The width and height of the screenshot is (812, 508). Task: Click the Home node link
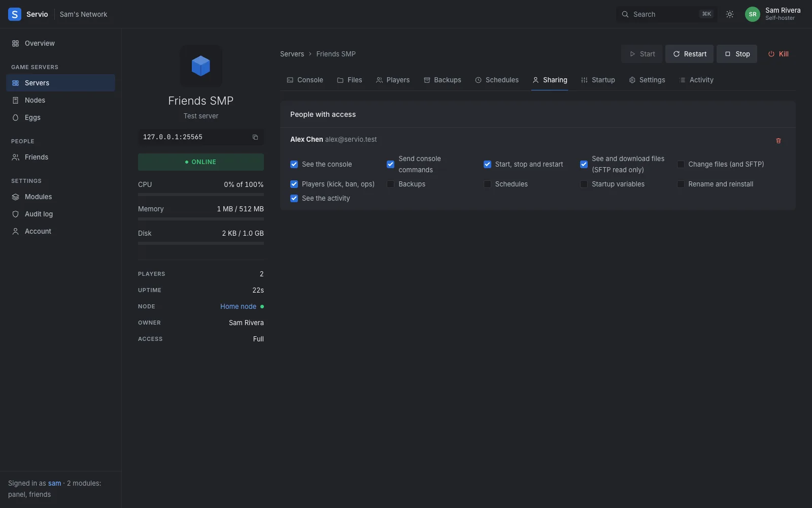point(238,306)
